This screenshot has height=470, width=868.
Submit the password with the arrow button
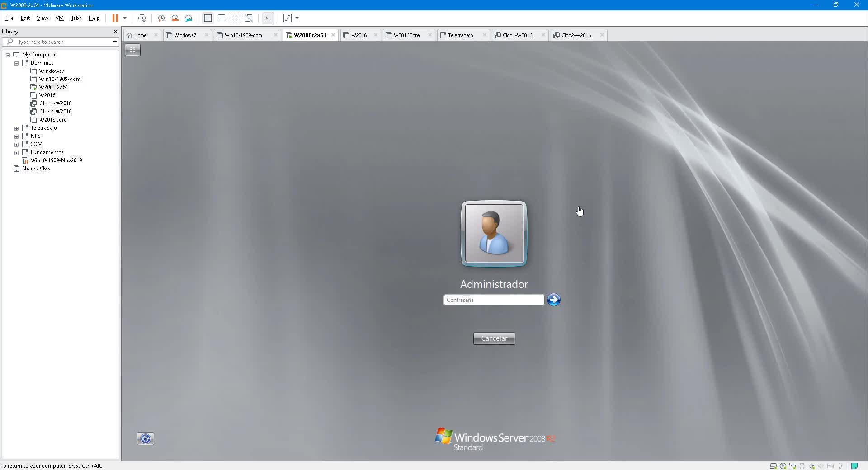pos(554,300)
